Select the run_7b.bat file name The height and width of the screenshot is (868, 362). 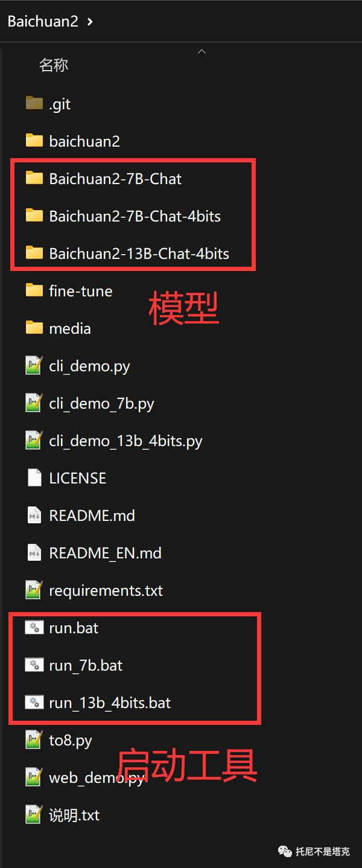(x=86, y=665)
